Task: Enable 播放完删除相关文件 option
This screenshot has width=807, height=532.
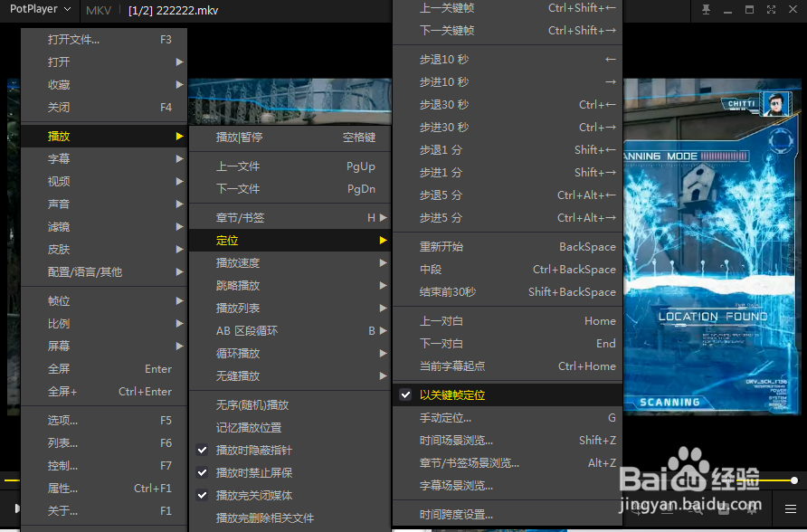Action: pos(290,518)
